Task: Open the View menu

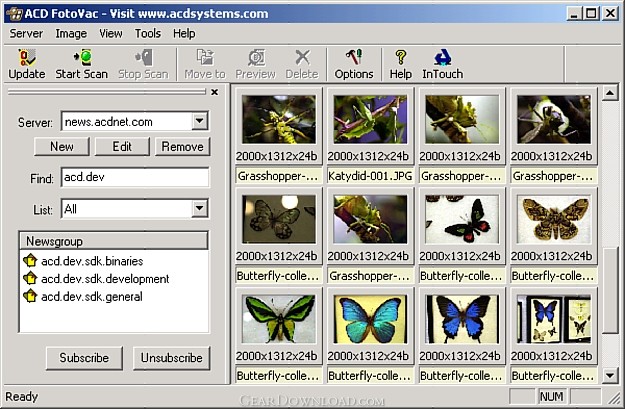Action: pyautogui.click(x=111, y=33)
